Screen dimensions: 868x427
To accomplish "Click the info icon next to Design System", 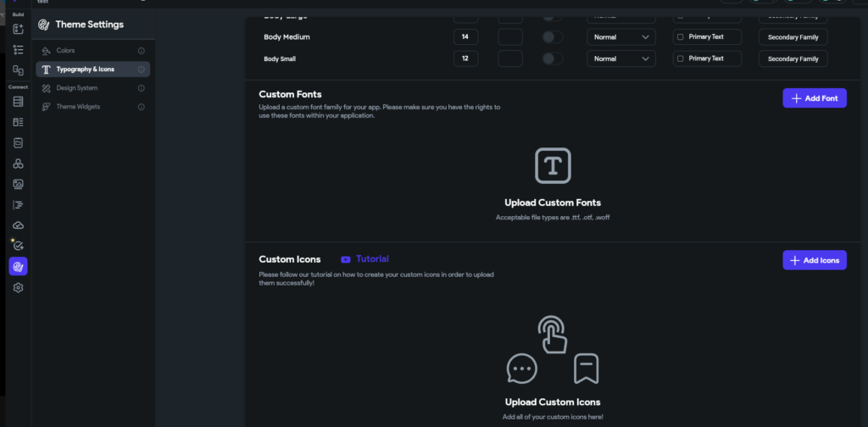I will pyautogui.click(x=141, y=88).
